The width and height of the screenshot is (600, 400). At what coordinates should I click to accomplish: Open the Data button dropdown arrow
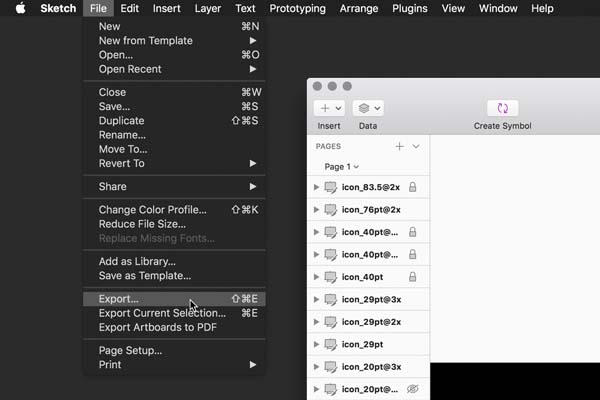click(377, 108)
